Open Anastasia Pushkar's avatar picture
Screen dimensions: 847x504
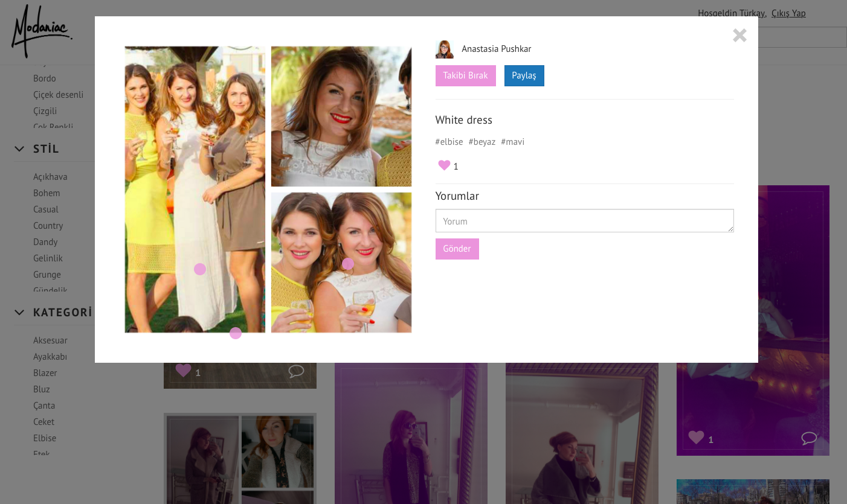tap(444, 49)
